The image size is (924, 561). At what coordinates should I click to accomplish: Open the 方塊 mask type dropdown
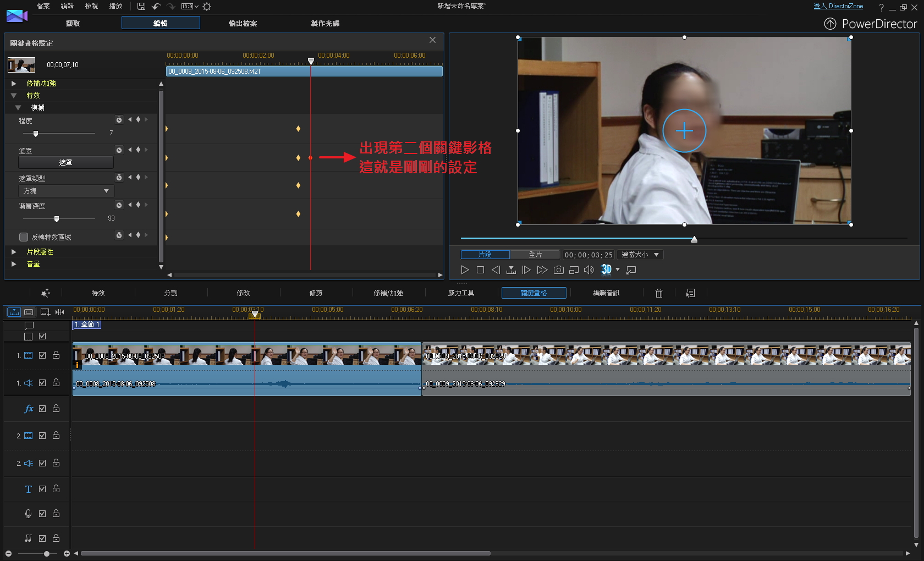click(x=66, y=191)
